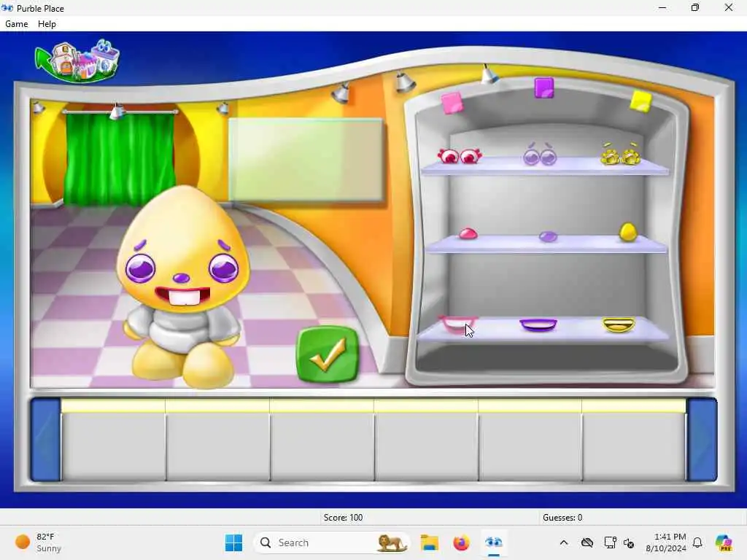Open the notifications bell
The width and height of the screenshot is (747, 560).
[697, 542]
